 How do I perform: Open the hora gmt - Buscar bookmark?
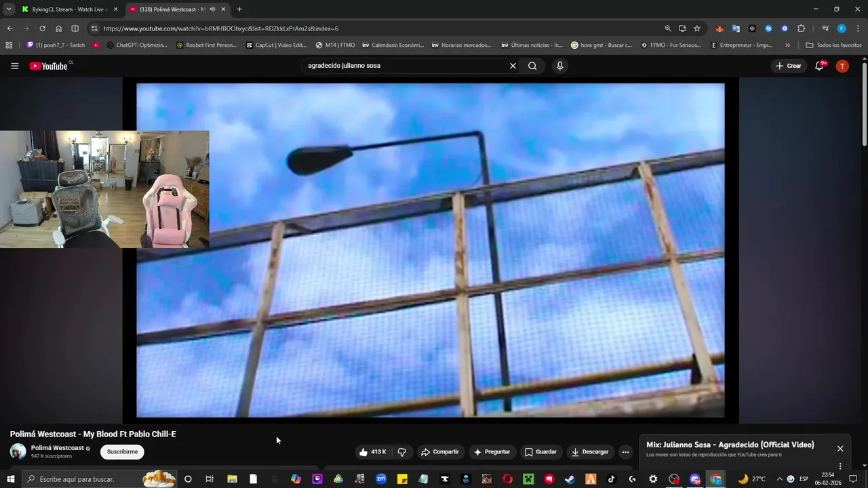(x=601, y=45)
